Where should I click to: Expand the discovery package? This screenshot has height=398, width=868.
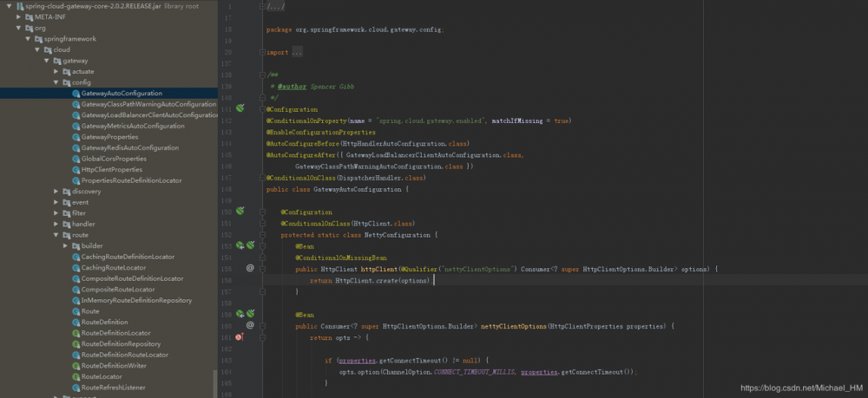pyautogui.click(x=56, y=192)
